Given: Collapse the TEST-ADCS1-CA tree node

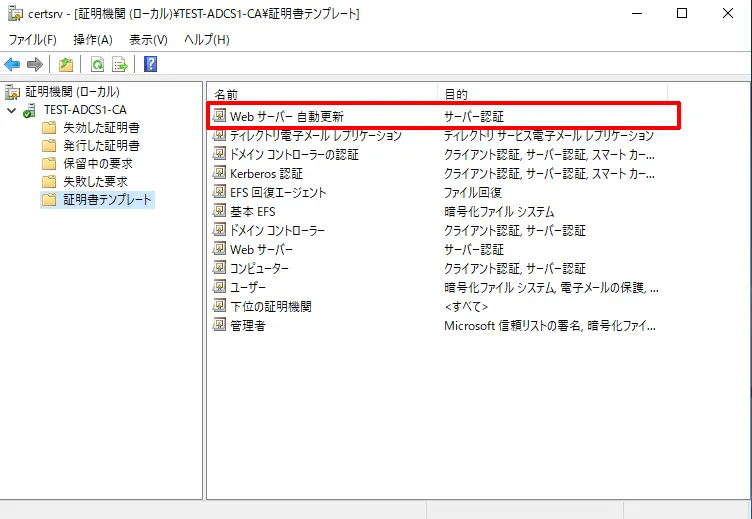Looking at the screenshot, I should click(x=12, y=111).
